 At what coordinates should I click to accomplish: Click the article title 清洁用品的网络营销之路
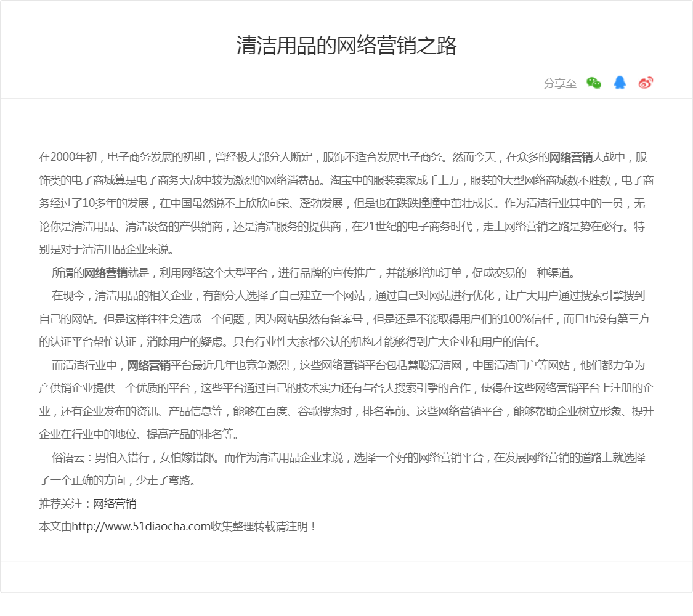(346, 46)
